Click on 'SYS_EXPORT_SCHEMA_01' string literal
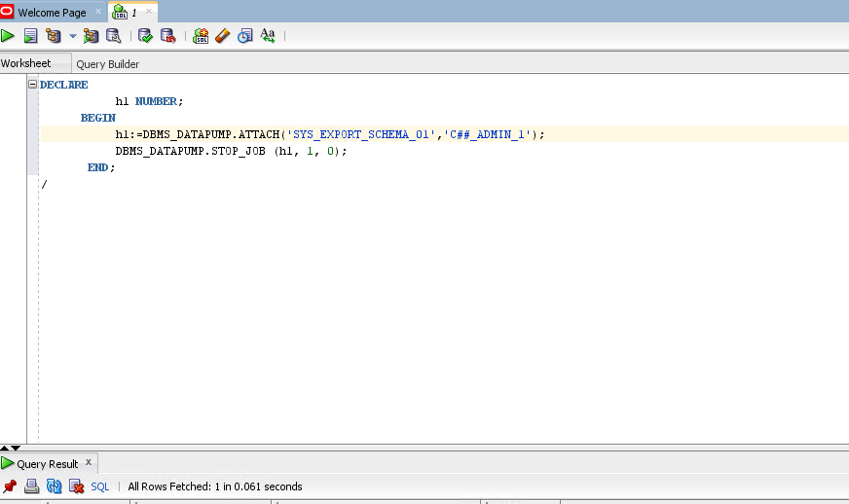 point(361,134)
